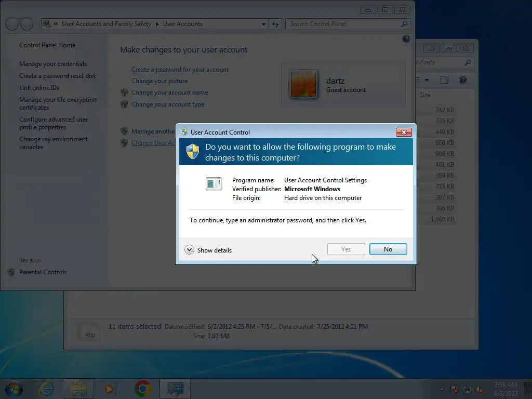Image resolution: width=532 pixels, height=399 pixels.
Task: Click the dartz account picture thumbnail
Action: [x=303, y=84]
